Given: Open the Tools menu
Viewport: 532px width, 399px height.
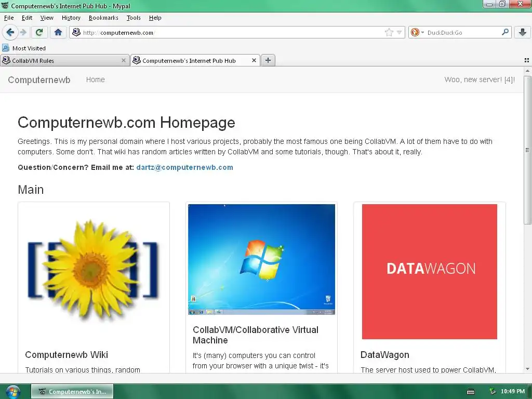Looking at the screenshot, I should pyautogui.click(x=134, y=18).
